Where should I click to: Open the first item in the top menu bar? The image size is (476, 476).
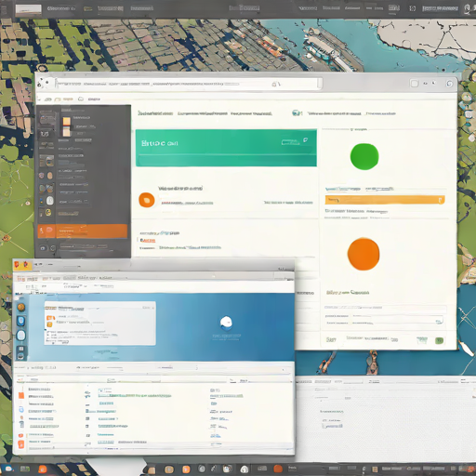click(61, 8)
